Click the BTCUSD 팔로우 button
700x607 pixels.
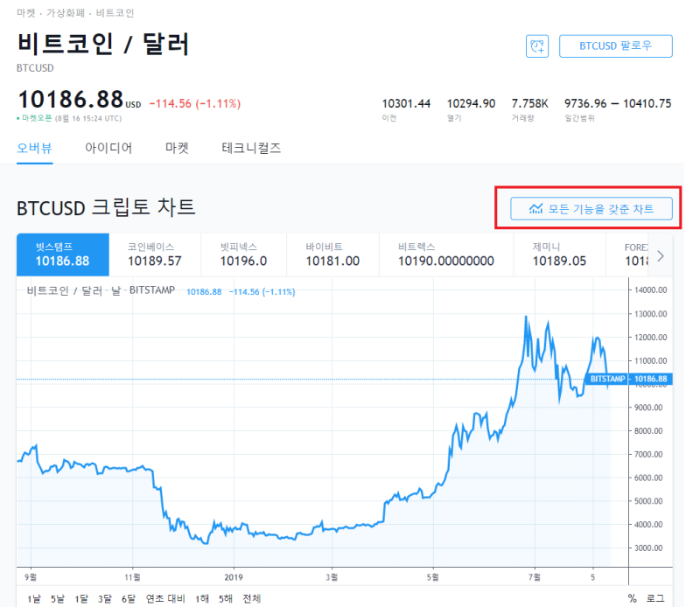tap(616, 46)
